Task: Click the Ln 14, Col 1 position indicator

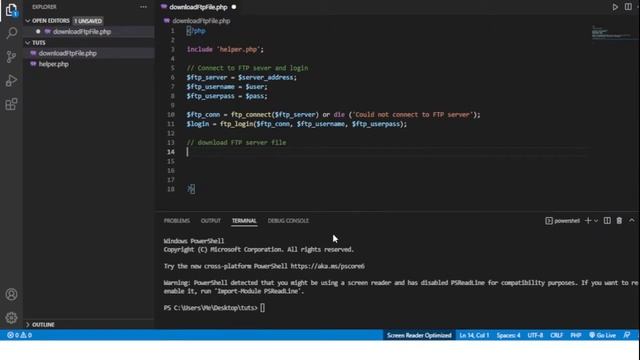Action: (474, 335)
